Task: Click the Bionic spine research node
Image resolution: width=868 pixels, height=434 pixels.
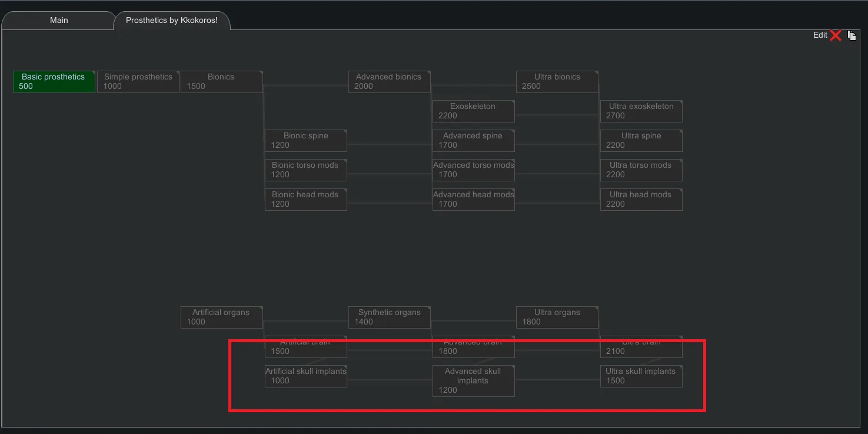Action: pos(305,141)
